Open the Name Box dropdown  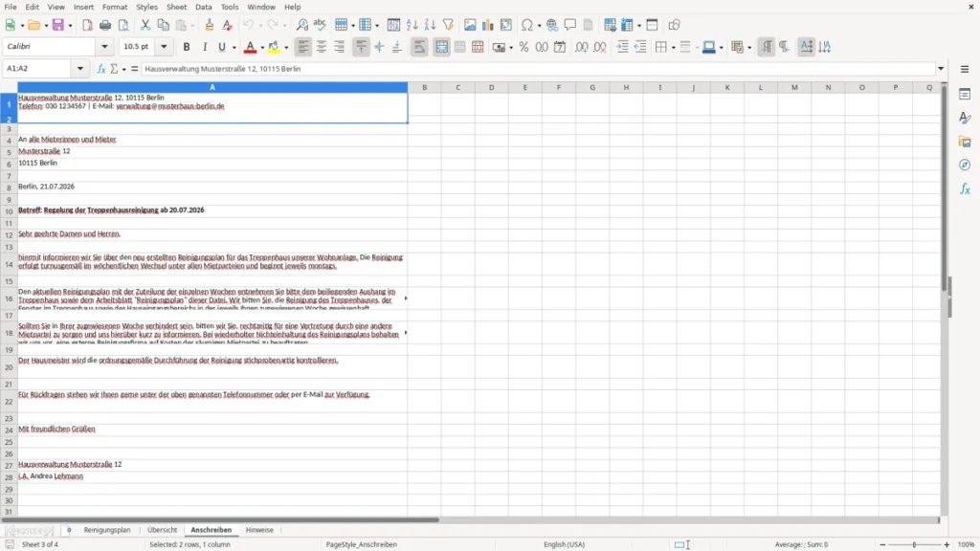point(80,69)
